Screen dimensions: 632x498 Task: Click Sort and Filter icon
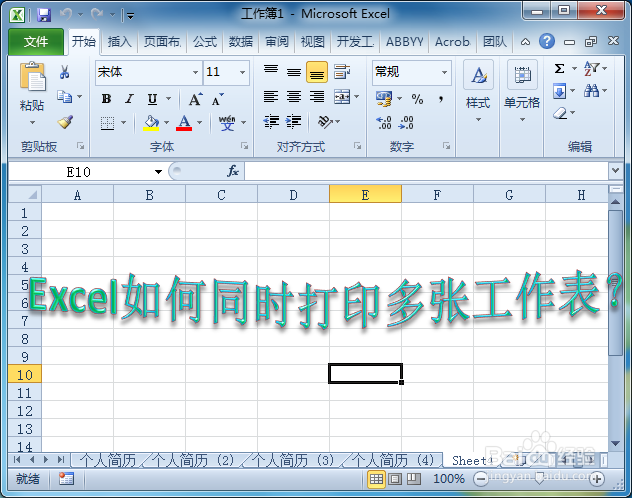(592, 69)
